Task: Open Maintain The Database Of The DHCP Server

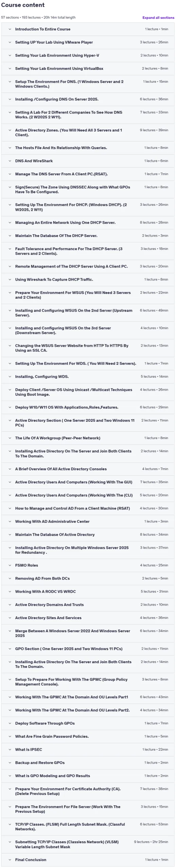Action: [88, 236]
